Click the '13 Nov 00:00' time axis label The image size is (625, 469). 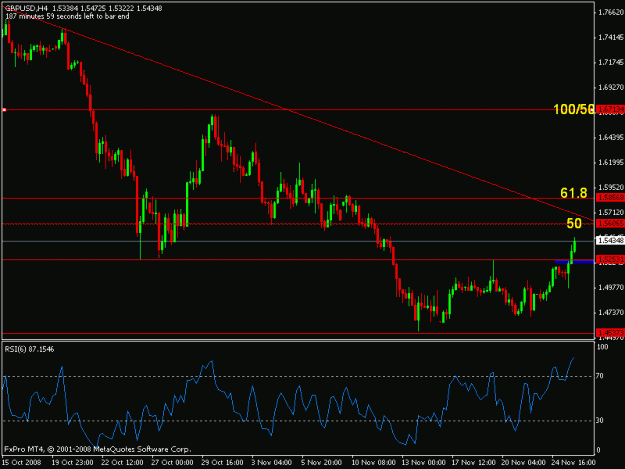coord(423,463)
